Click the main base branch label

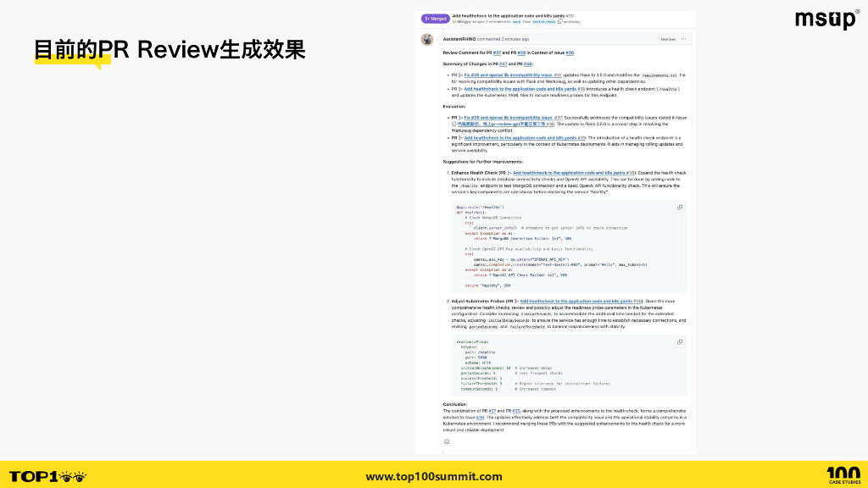point(516,21)
